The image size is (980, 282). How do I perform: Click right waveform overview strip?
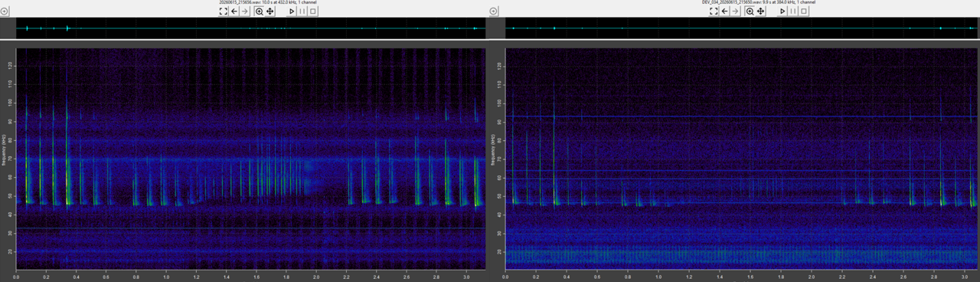click(741, 28)
